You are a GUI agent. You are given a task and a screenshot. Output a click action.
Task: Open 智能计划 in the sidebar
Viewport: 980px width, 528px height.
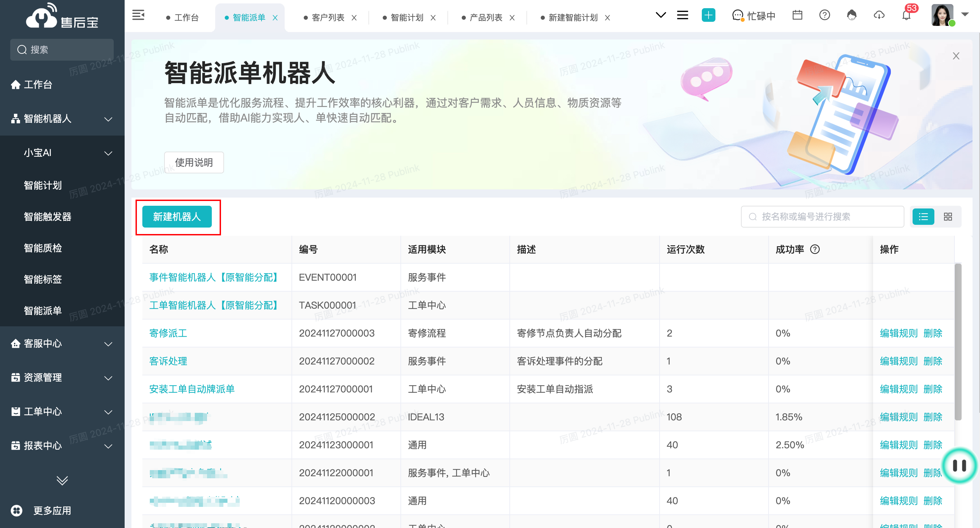43,185
